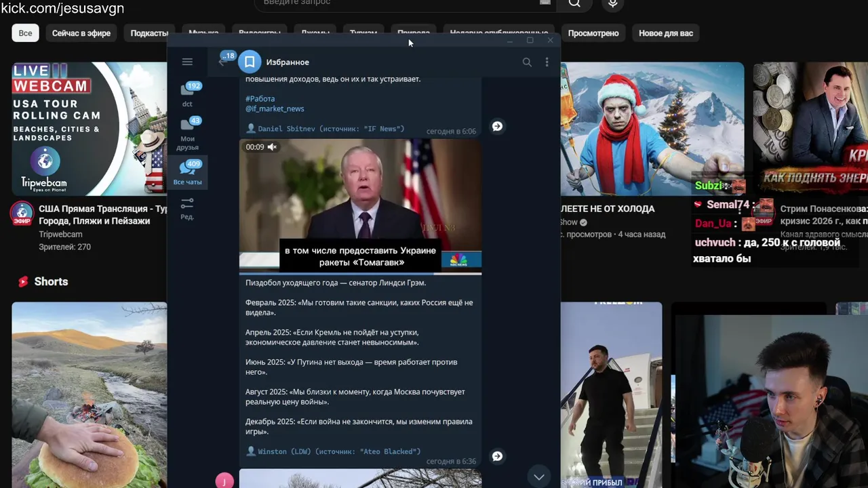868x488 pixels.
Task: Open the Santa hat mountain video thumbnail
Action: (x=652, y=129)
